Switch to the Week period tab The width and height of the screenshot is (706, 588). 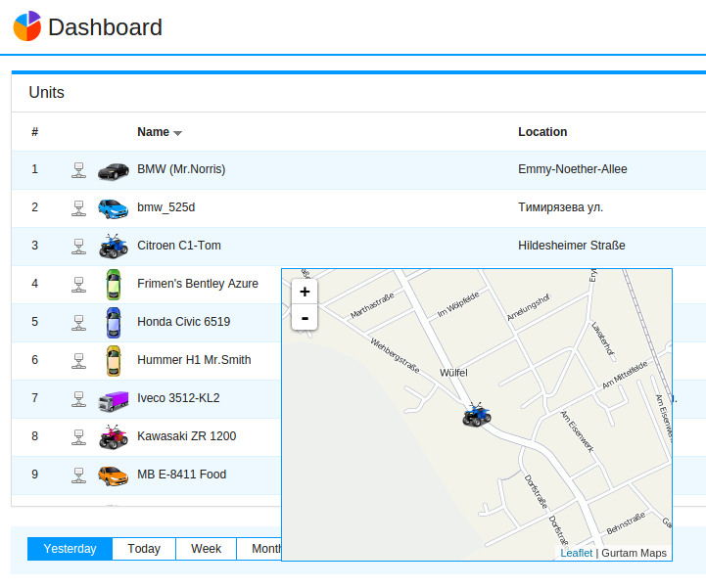206,549
